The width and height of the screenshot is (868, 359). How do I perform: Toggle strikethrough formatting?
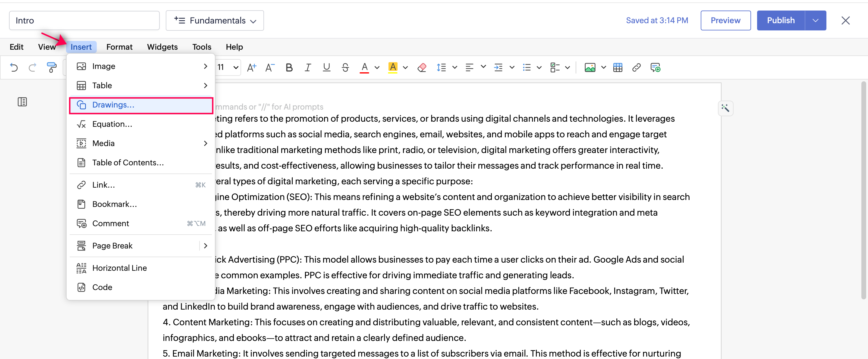(345, 67)
